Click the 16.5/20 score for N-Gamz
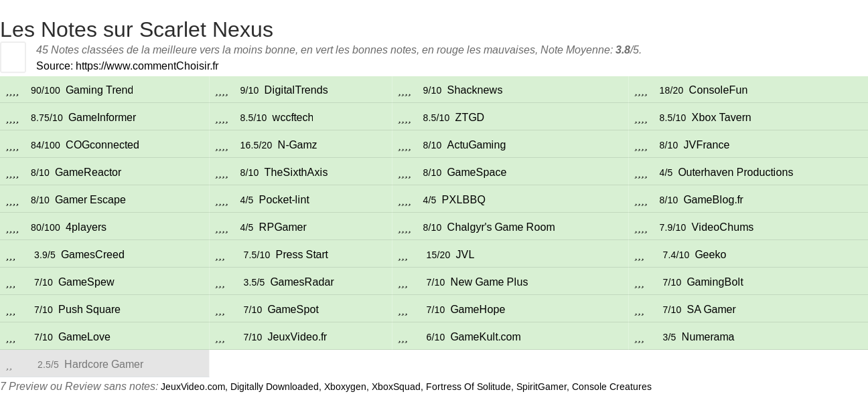This screenshot has height=394, width=868. pos(256,145)
